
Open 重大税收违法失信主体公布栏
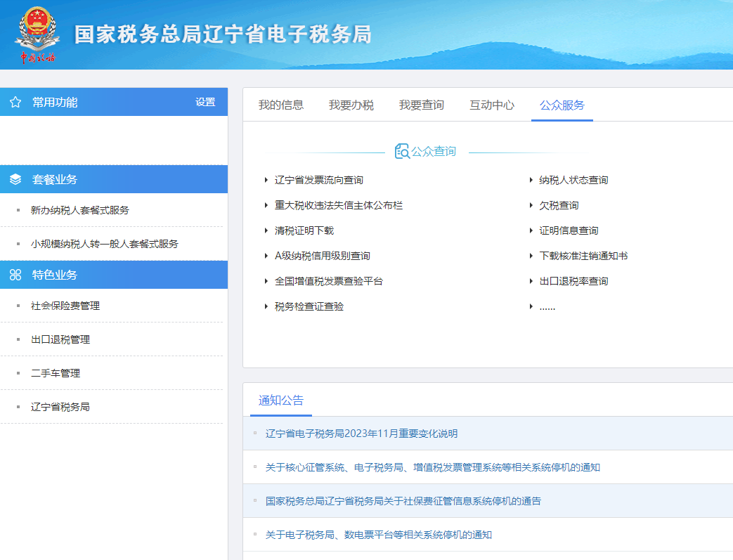(x=339, y=205)
